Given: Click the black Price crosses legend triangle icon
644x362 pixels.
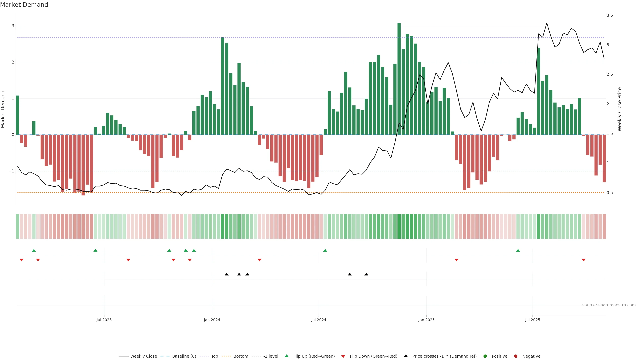Looking at the screenshot, I should point(406,356).
